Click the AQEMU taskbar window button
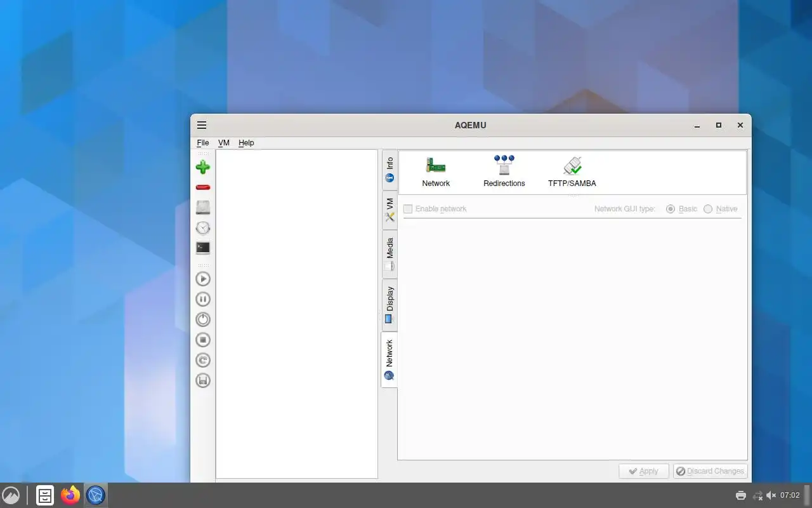The image size is (812, 508). click(96, 495)
